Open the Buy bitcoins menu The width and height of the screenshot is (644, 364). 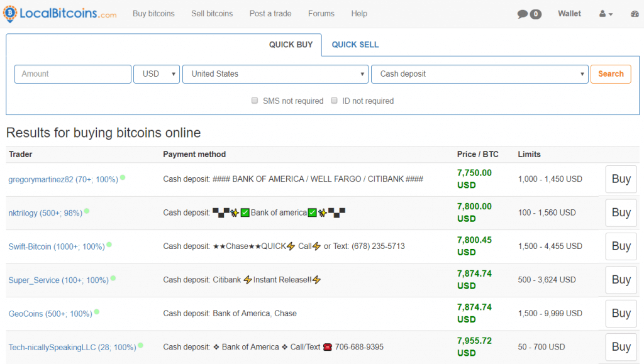153,14
